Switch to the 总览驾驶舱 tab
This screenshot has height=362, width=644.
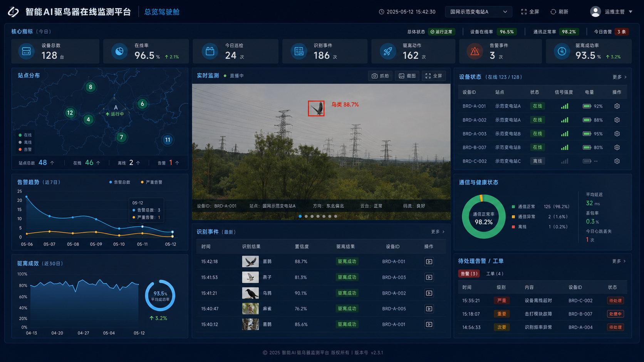162,12
